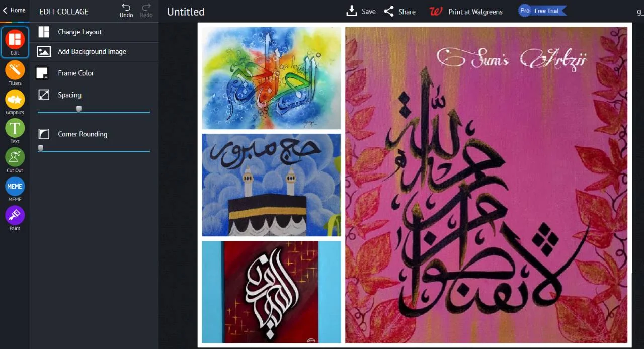The height and width of the screenshot is (349, 644).
Task: Open the MEME tool
Action: 15,186
